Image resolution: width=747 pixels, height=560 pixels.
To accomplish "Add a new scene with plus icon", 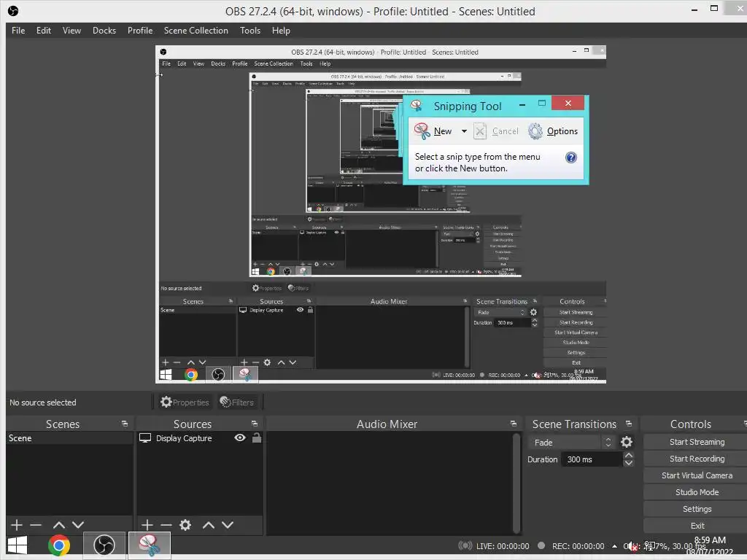I will click(17, 525).
